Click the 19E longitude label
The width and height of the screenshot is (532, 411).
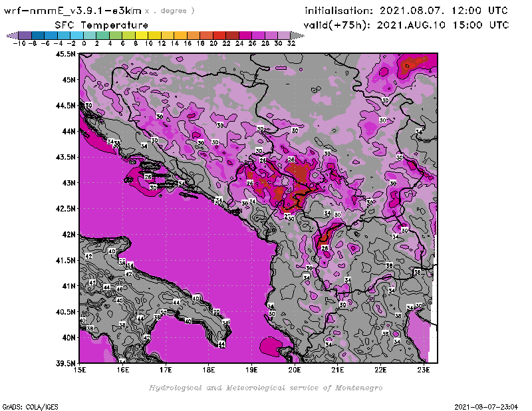[251, 370]
